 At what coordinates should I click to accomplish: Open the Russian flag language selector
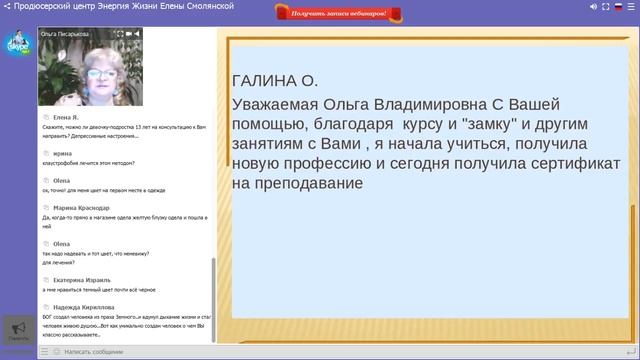(x=618, y=7)
